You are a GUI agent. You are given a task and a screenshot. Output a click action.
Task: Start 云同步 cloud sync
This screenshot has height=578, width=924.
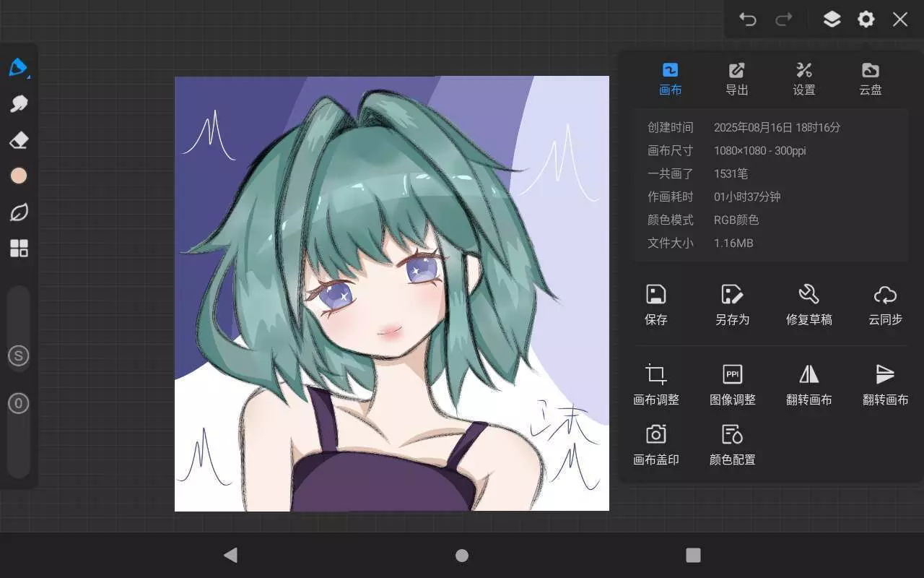coord(885,304)
